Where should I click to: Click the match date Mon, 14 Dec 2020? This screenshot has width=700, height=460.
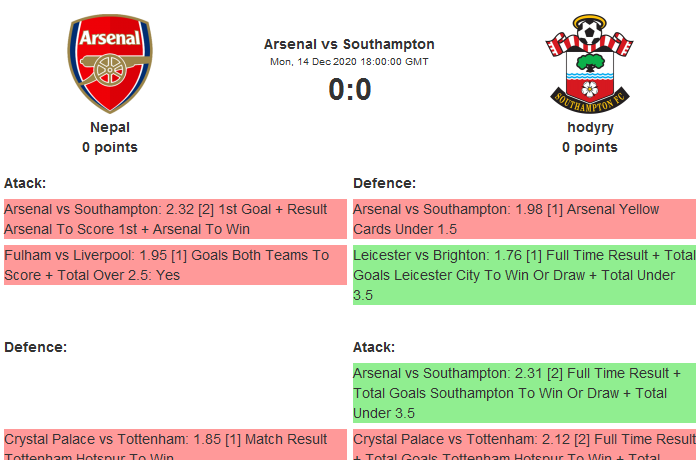click(x=349, y=61)
